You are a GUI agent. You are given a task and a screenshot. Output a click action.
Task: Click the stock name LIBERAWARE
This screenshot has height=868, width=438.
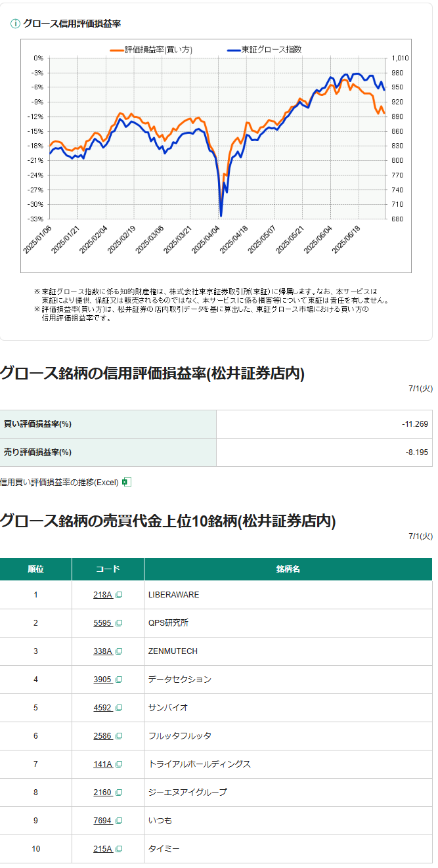click(173, 595)
